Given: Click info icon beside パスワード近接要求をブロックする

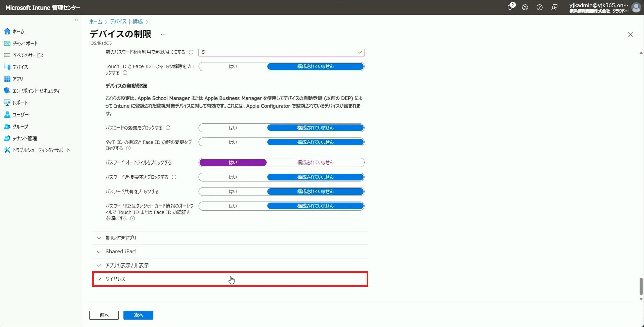Looking at the screenshot, I should coord(174,177).
